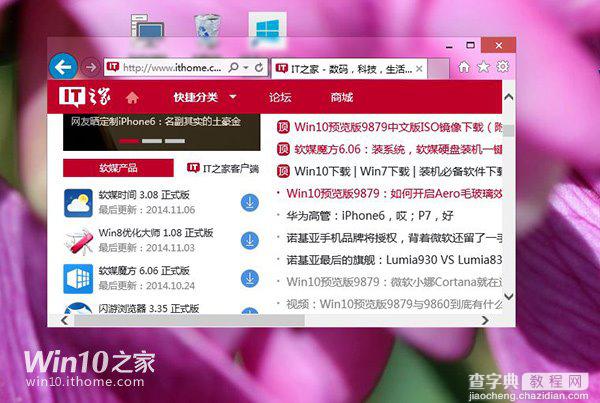Viewport: 600px width, 403px height.
Task: Open Lumia930 VS Lumia83 headline
Action: 394,260
